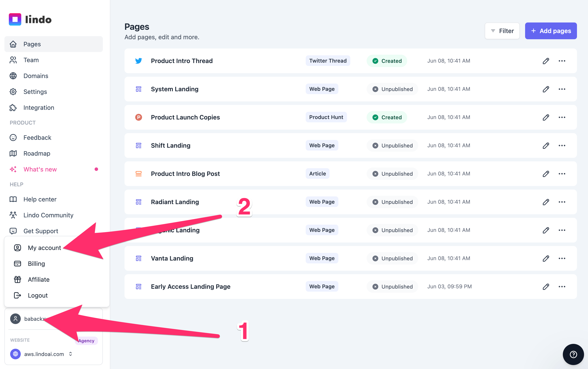Open more options for System Landing
The height and width of the screenshot is (369, 588).
pos(562,89)
